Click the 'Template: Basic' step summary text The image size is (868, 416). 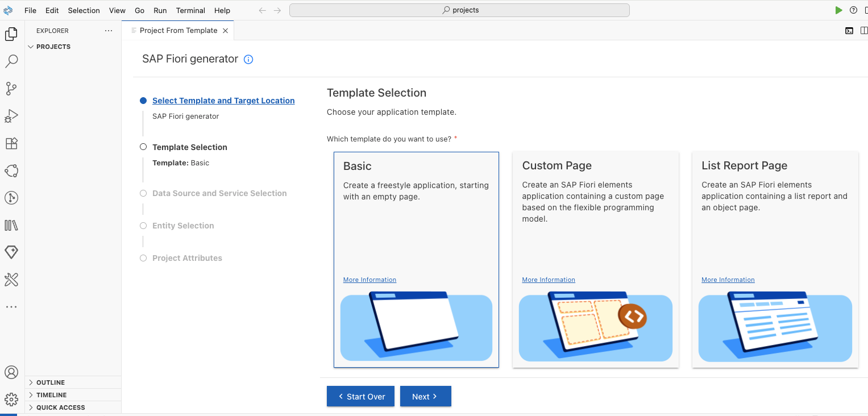(x=181, y=163)
